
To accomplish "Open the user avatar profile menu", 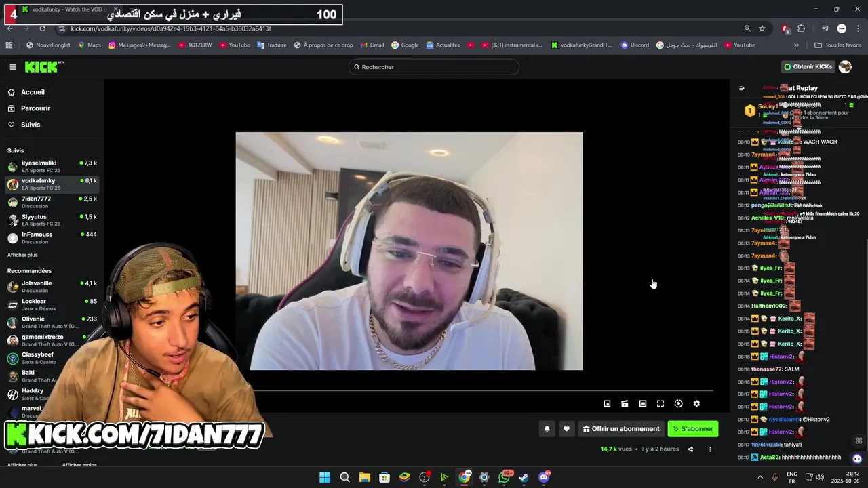I will tap(845, 66).
